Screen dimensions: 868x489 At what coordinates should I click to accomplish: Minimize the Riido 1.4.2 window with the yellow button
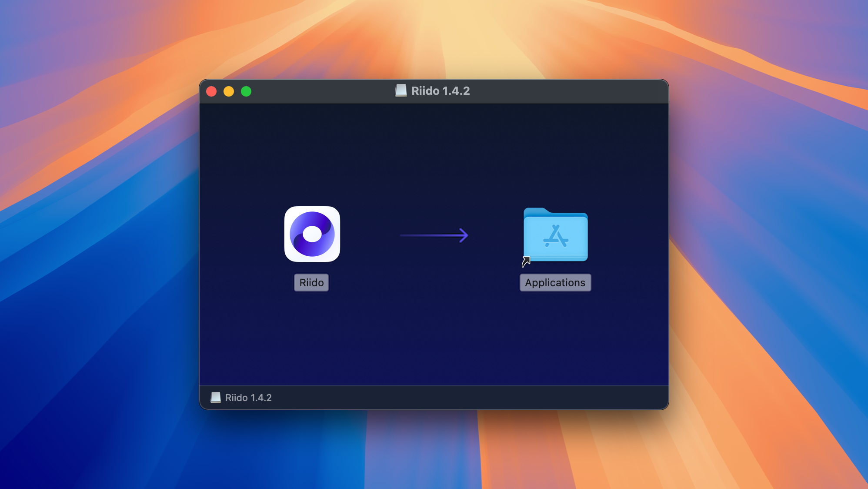click(x=229, y=91)
